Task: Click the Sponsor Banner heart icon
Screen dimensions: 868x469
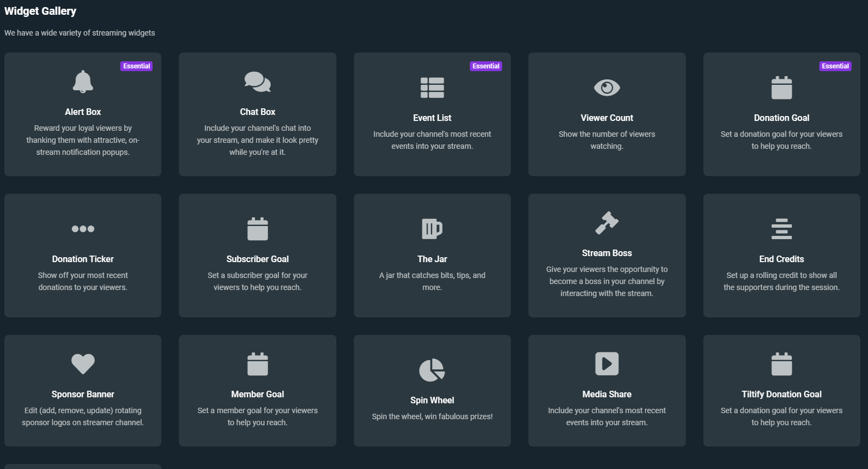Action: 83,364
